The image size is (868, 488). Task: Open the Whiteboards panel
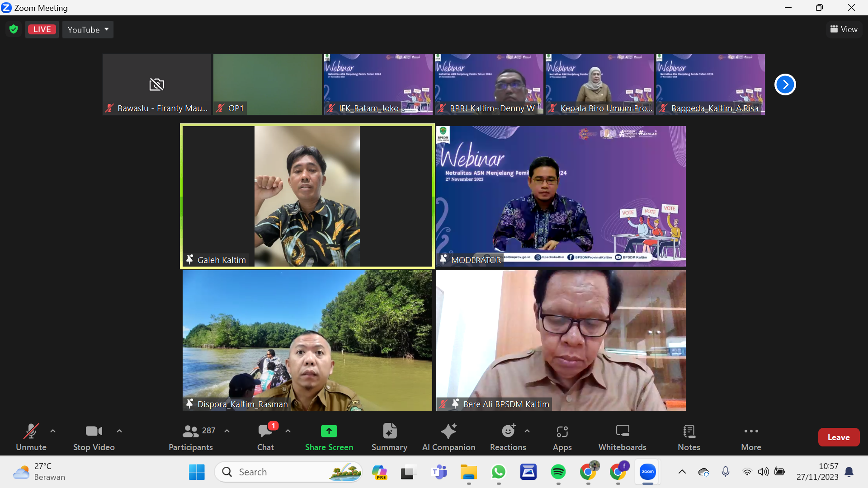(623, 436)
